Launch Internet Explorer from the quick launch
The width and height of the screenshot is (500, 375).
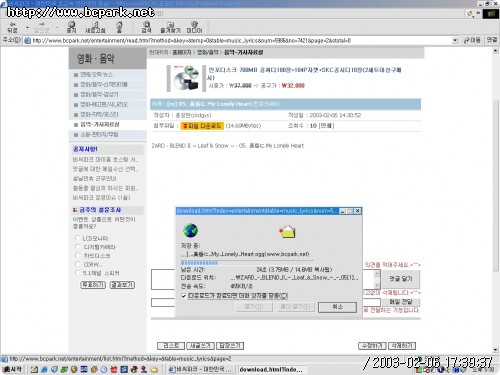point(44,369)
